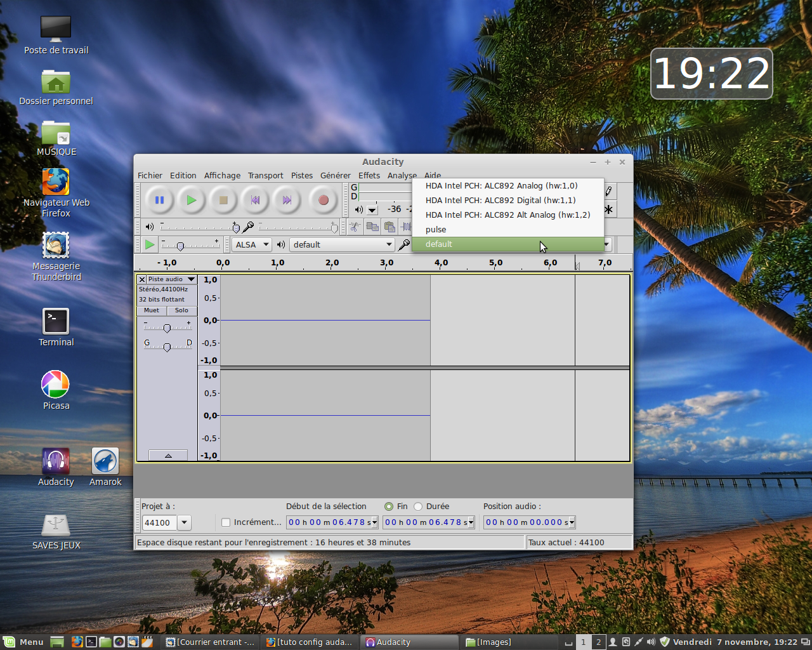The width and height of the screenshot is (812, 650).
Task: Open the Effets menu
Action: pyautogui.click(x=369, y=176)
